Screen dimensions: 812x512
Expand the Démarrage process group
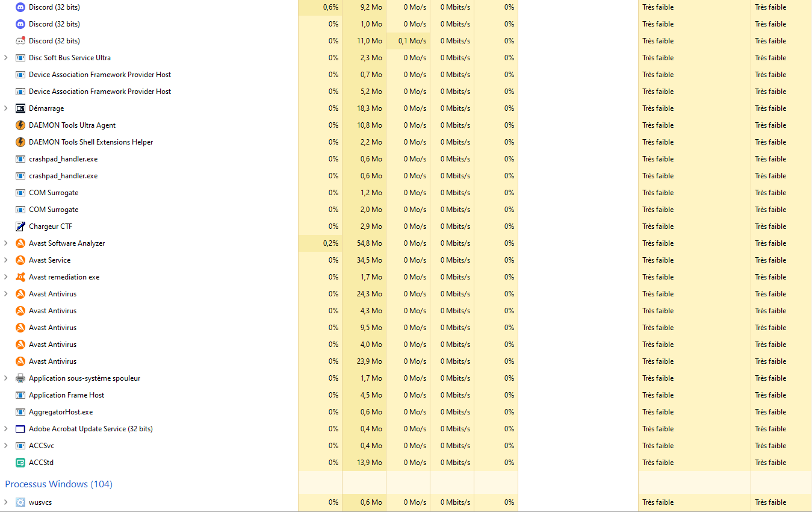coord(6,108)
